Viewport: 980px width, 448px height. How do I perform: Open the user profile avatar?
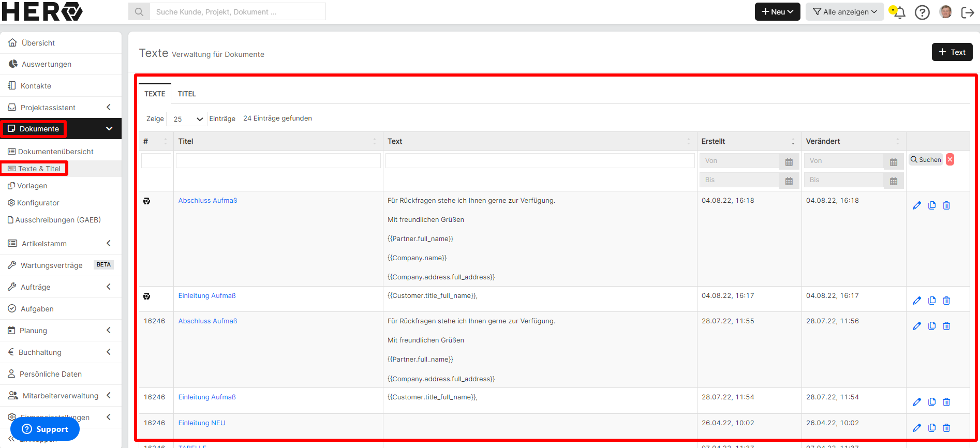click(946, 12)
